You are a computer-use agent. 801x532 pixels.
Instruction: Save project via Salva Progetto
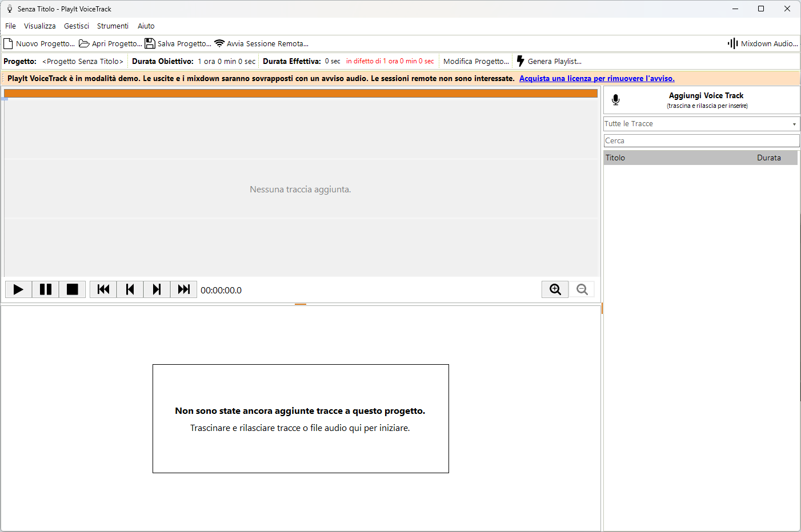(178, 43)
